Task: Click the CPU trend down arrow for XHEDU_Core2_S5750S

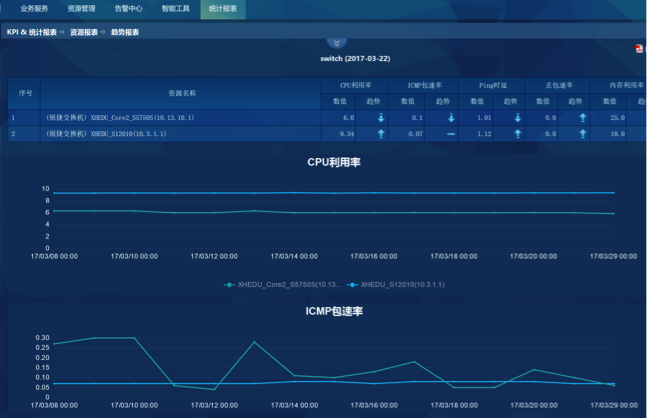Action: pyautogui.click(x=381, y=117)
